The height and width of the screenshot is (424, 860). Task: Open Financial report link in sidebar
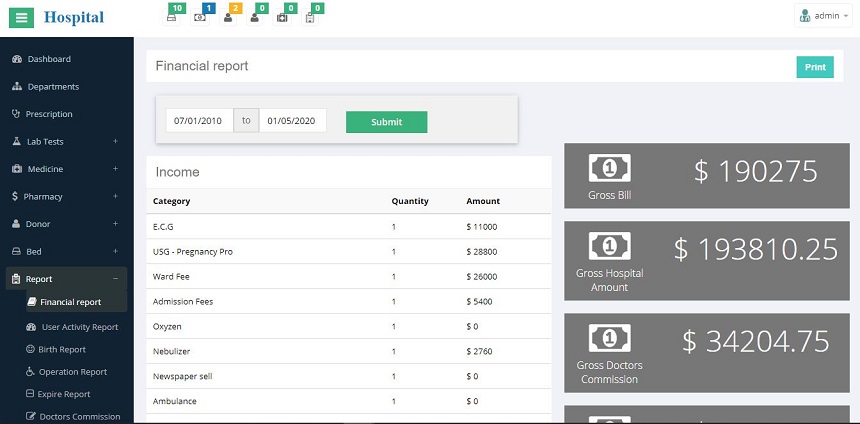click(71, 302)
